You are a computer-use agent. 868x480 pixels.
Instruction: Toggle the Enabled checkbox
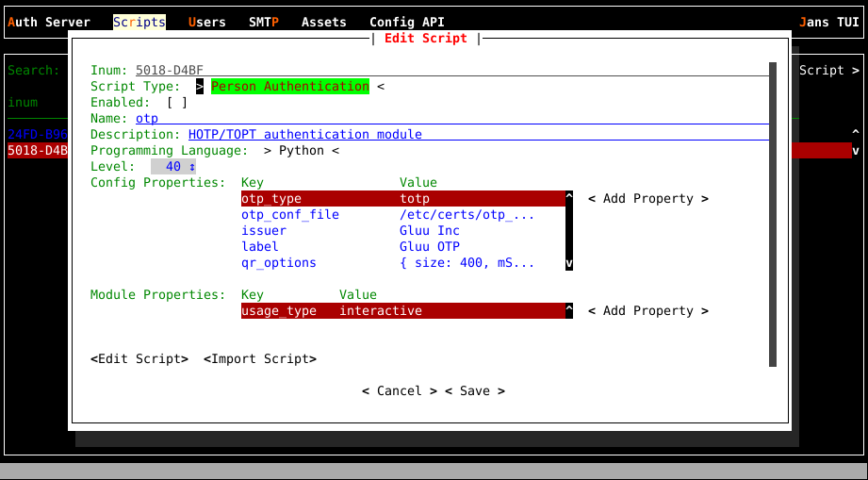(177, 102)
